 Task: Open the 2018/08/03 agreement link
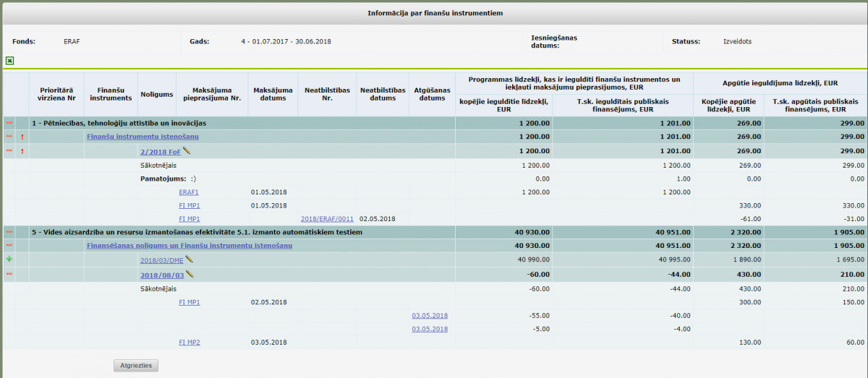(x=161, y=275)
